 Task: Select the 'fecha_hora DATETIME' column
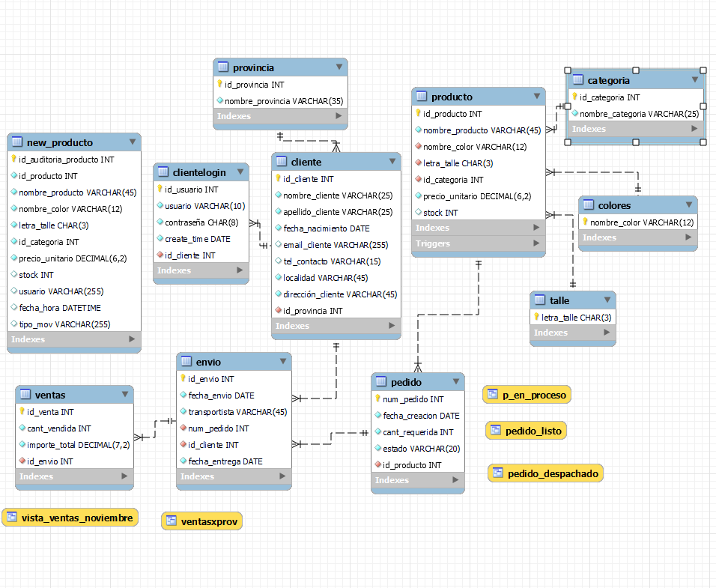click(x=74, y=308)
